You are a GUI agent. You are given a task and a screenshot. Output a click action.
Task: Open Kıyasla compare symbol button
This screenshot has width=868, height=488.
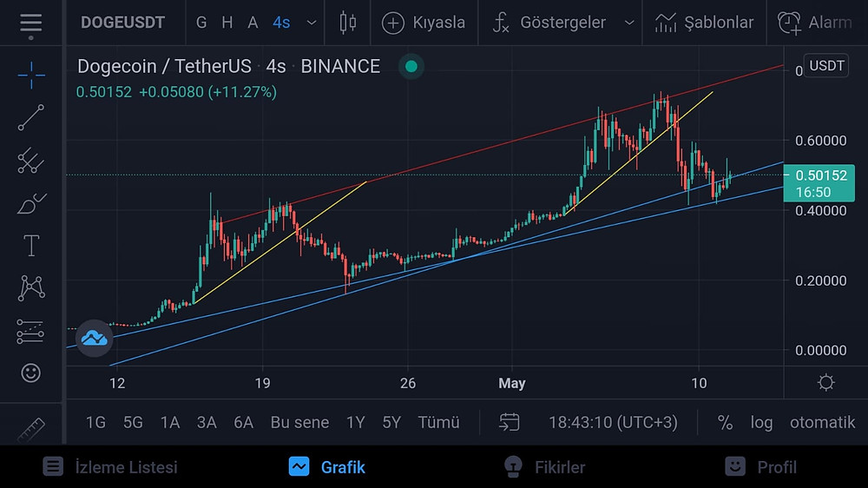tap(424, 23)
